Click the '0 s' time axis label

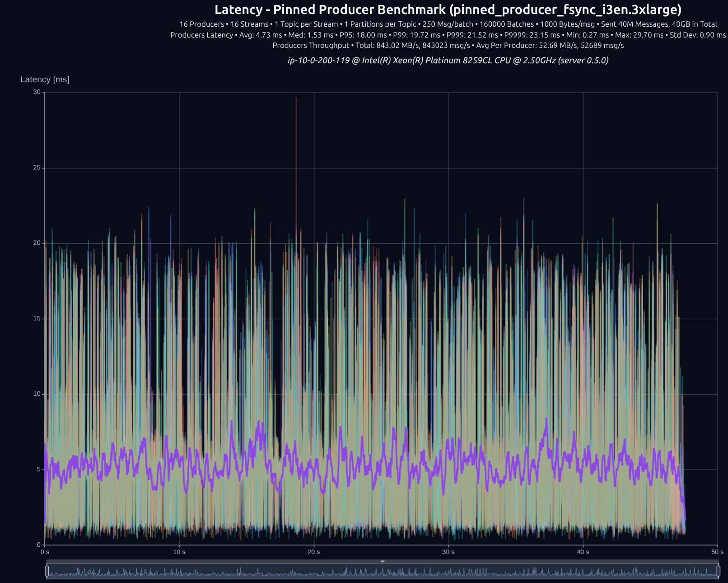[45, 552]
